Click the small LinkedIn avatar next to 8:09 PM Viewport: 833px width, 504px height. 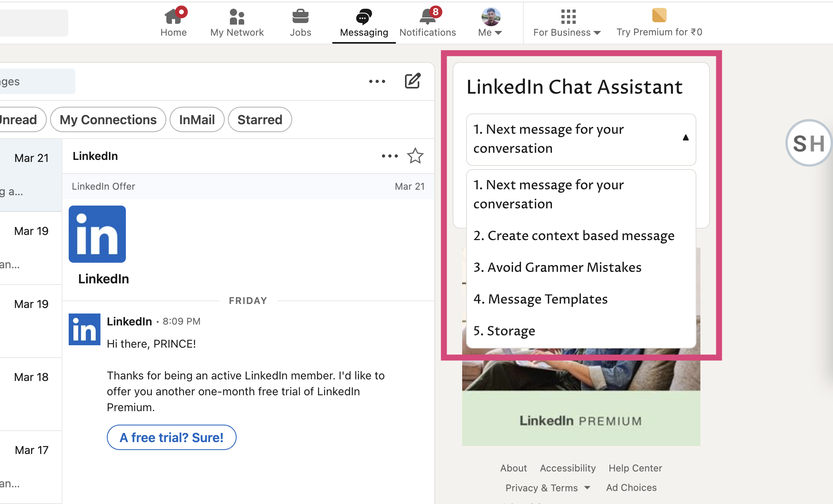[x=85, y=329]
